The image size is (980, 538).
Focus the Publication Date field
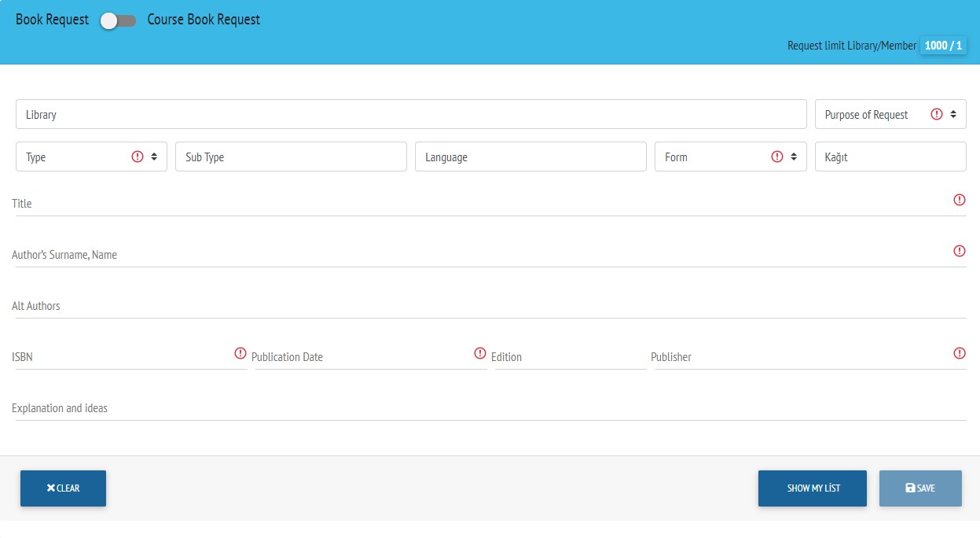point(371,356)
